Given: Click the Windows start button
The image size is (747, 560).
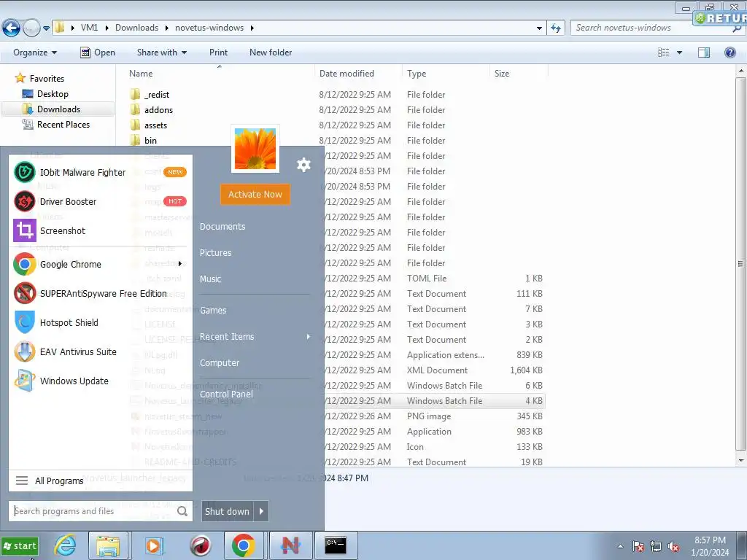Looking at the screenshot, I should 20,545.
